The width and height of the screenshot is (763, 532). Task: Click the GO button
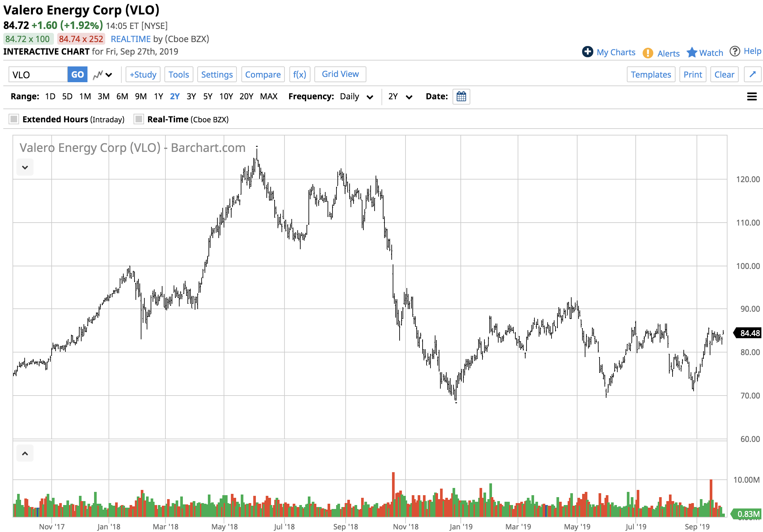77,74
